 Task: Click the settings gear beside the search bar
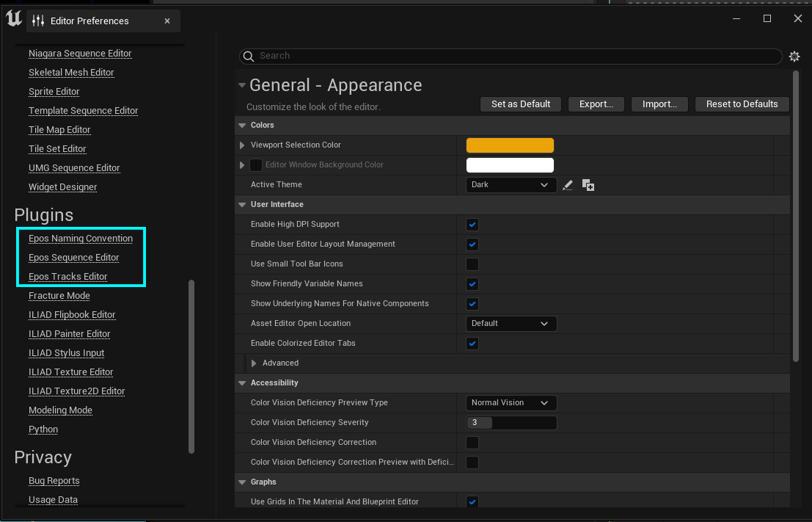pos(794,56)
